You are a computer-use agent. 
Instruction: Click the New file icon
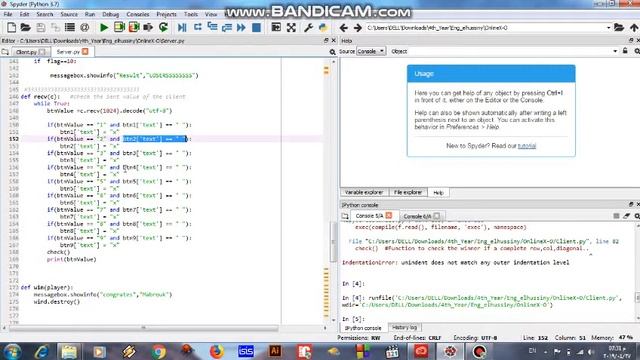11,28
